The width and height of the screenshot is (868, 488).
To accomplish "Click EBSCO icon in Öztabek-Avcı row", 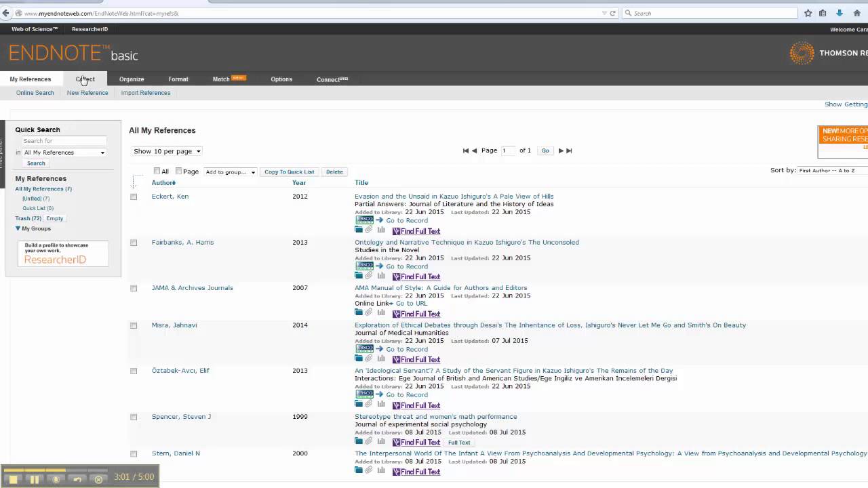I will [364, 394].
